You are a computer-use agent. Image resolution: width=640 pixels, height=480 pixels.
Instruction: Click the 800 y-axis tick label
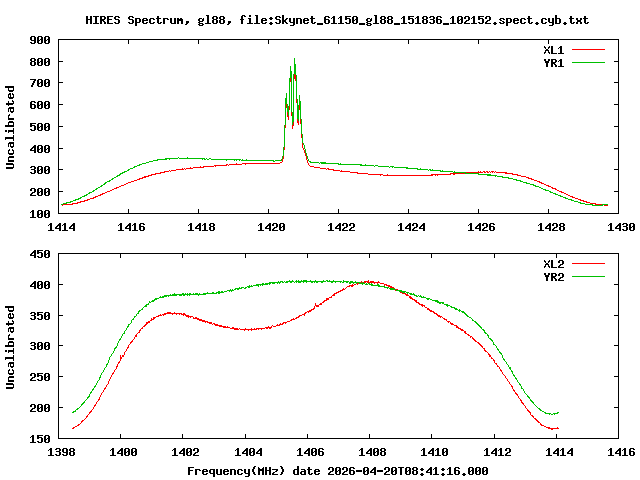(40, 62)
